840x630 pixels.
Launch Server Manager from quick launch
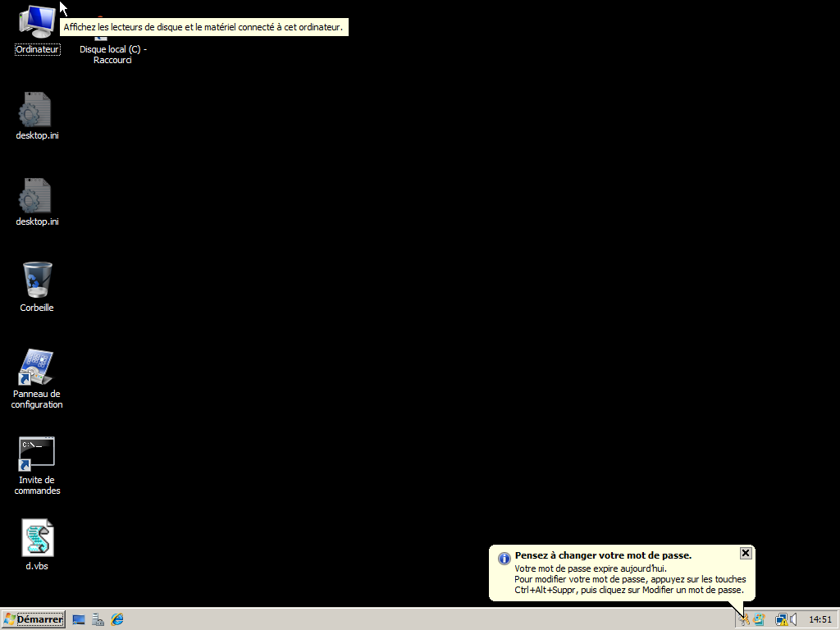(x=98, y=619)
